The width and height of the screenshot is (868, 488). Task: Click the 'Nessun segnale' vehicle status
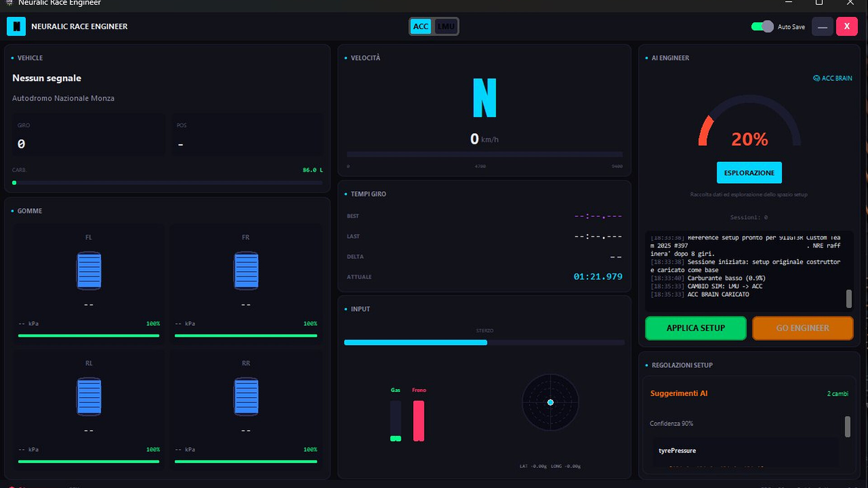tap(47, 78)
